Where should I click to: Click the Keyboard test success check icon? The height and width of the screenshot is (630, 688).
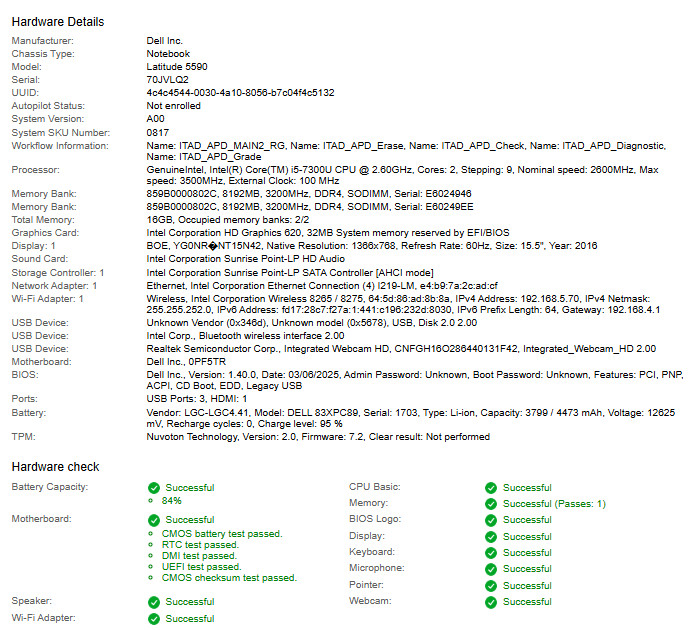(x=491, y=553)
